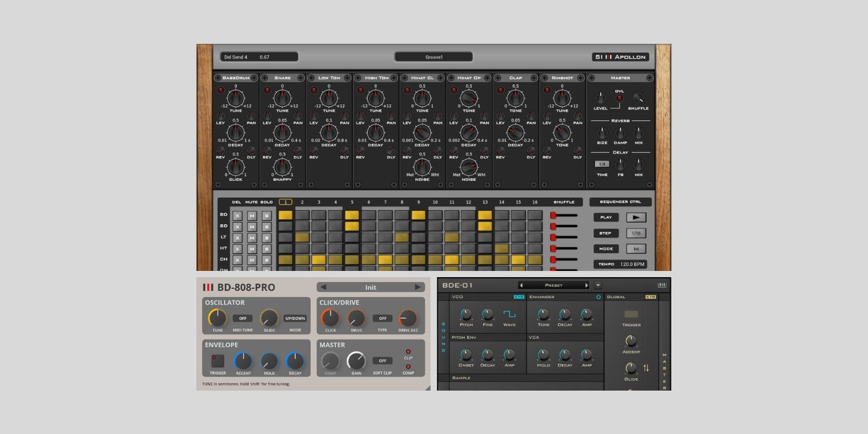868x434 pixels.
Task: Open the 1/16 step rate selector
Action: click(x=636, y=232)
